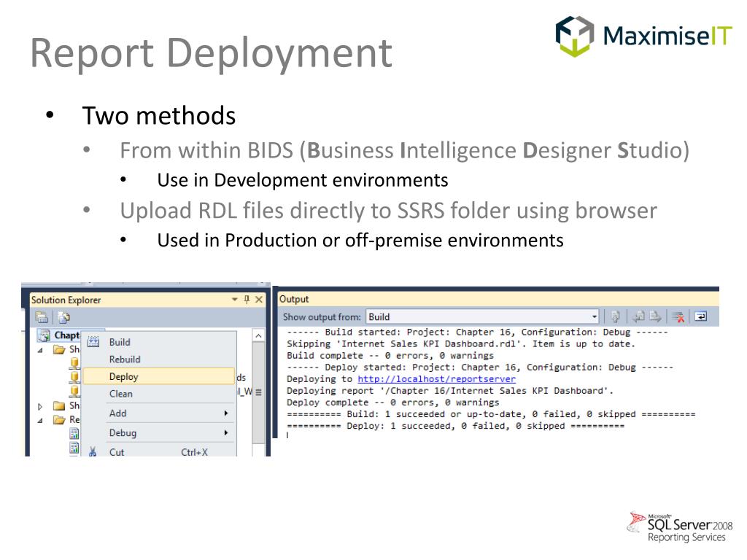Click the 'Deploy: 1 succeeded' summary line
The image size is (747, 560).
pos(455,426)
